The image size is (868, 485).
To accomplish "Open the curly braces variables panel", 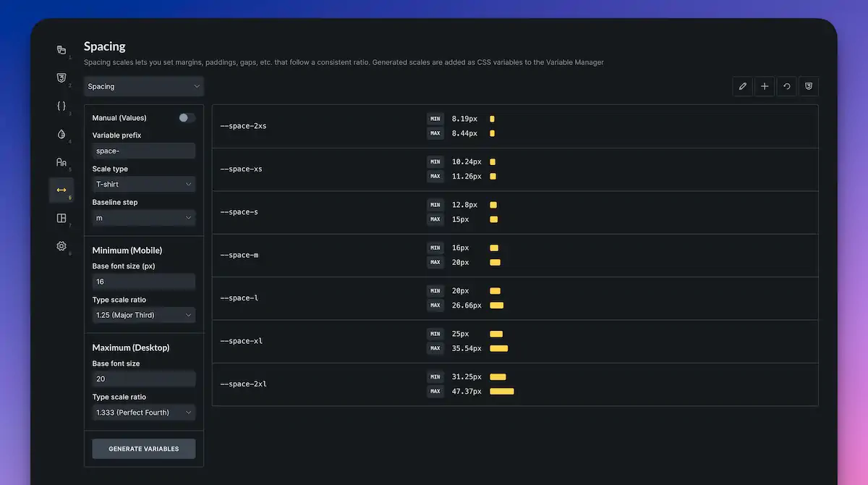I will tap(61, 105).
